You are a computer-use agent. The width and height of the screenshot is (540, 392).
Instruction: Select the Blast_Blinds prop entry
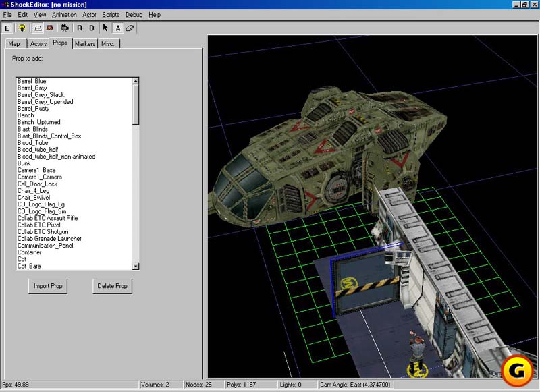32,129
